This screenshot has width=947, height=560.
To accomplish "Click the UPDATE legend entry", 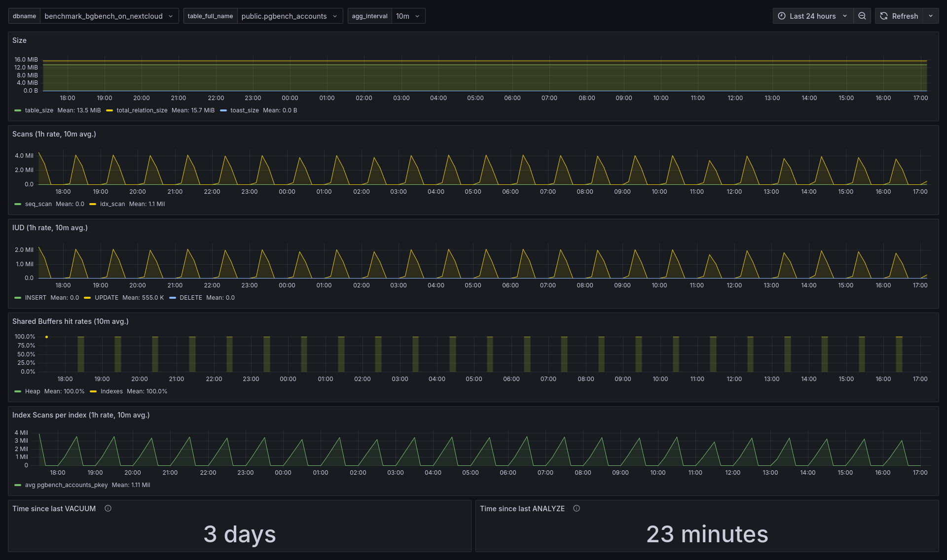I will click(106, 298).
